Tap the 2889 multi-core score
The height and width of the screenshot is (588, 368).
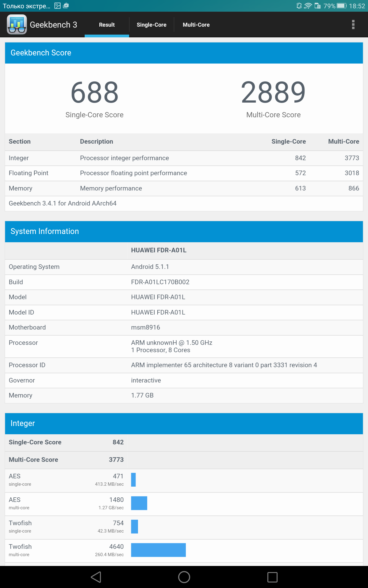[273, 92]
